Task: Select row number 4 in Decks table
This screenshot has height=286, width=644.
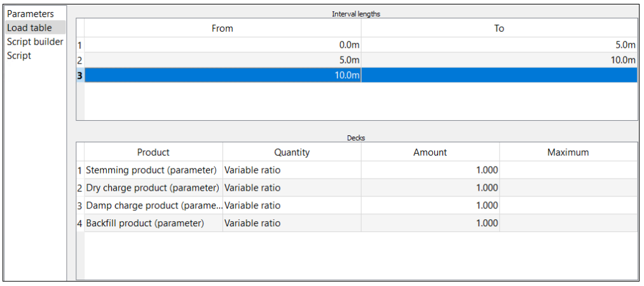Action: [x=80, y=223]
